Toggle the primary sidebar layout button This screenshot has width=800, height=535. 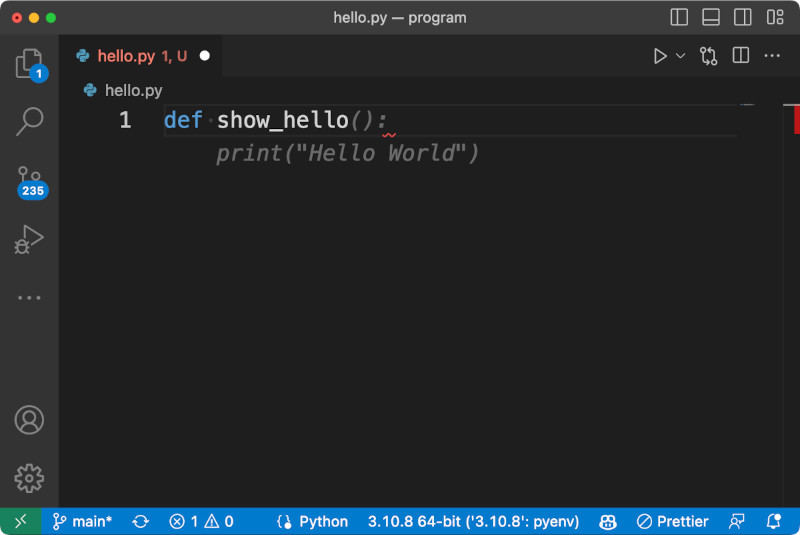point(679,18)
